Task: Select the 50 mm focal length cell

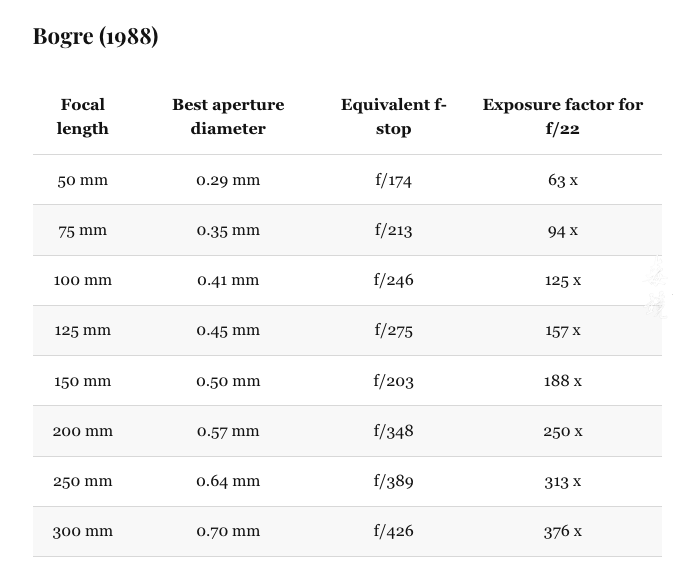Action: coord(82,180)
